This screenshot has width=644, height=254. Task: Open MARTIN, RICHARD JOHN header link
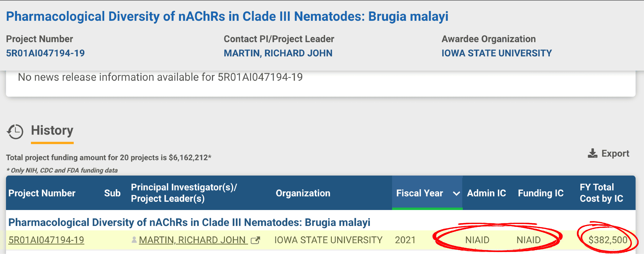[x=278, y=53]
